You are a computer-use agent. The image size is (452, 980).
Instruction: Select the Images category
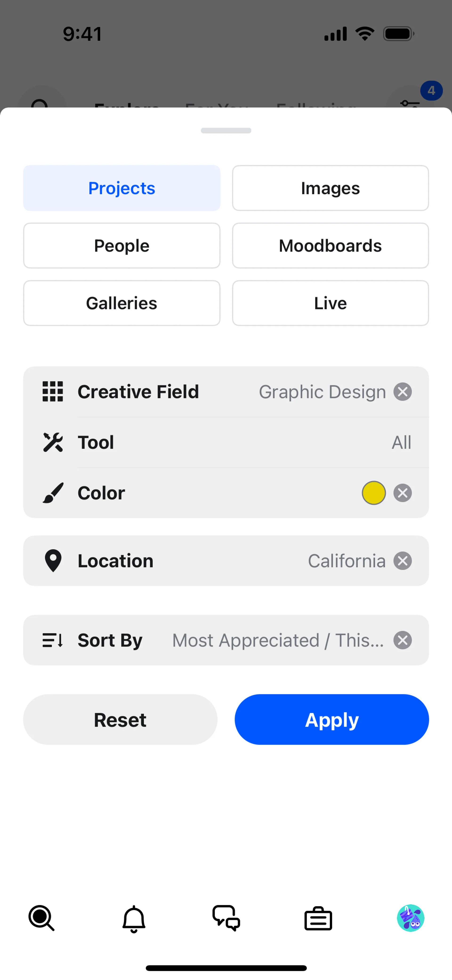330,188
